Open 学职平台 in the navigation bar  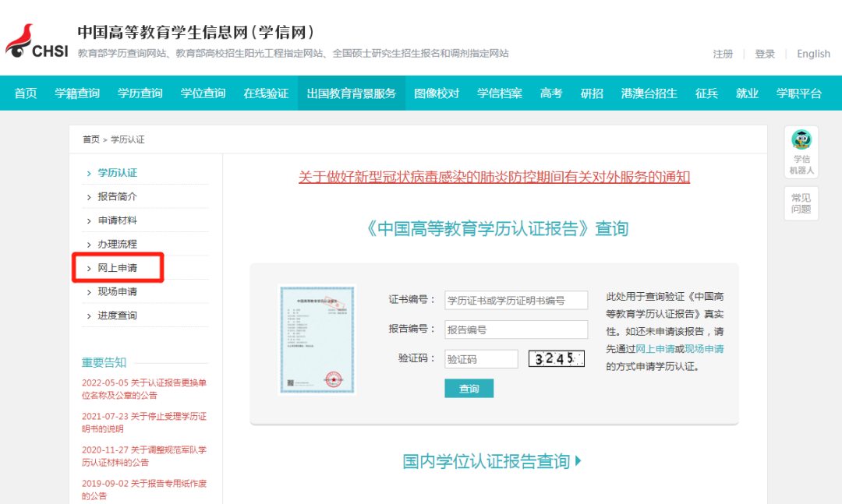point(798,93)
